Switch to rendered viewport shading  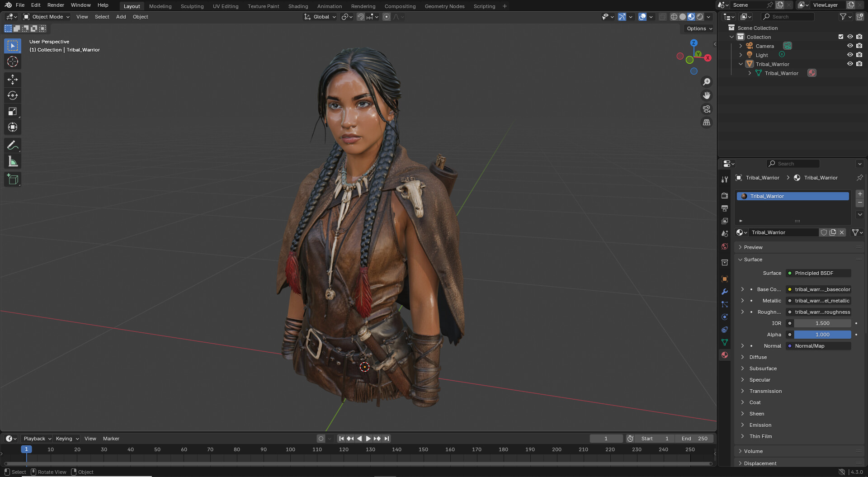(700, 17)
